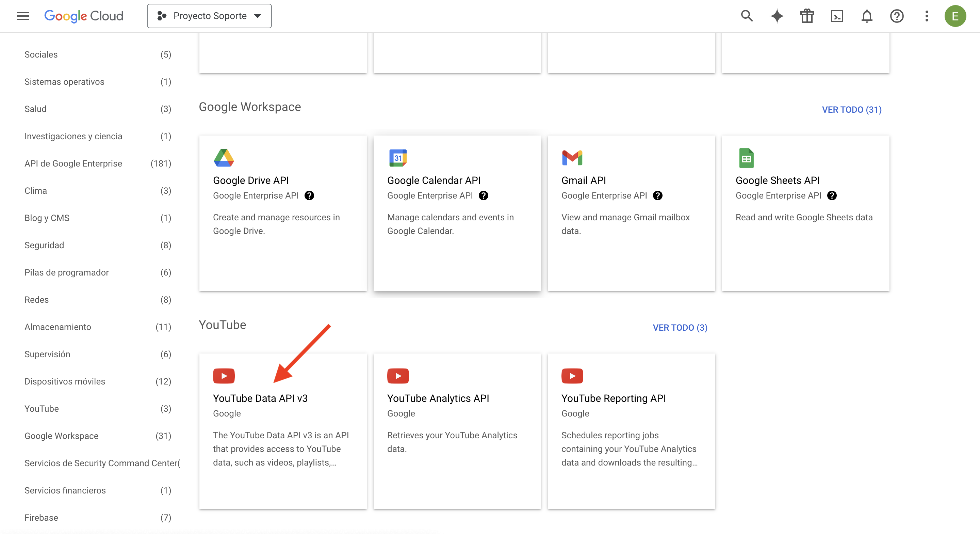
Task: Choose Supervisión category
Action: (x=98, y=354)
